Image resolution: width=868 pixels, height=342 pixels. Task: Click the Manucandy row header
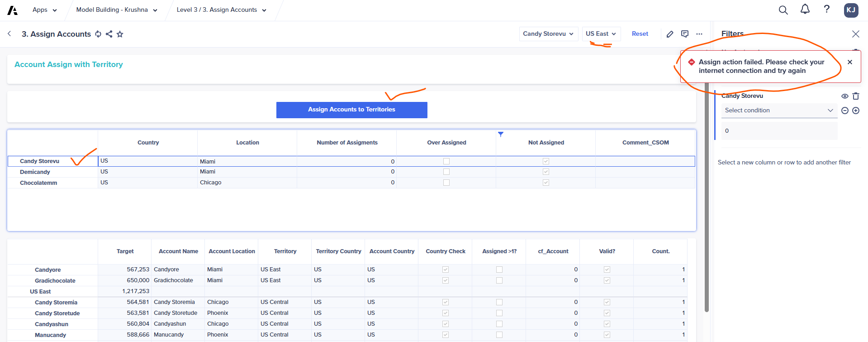coord(53,335)
